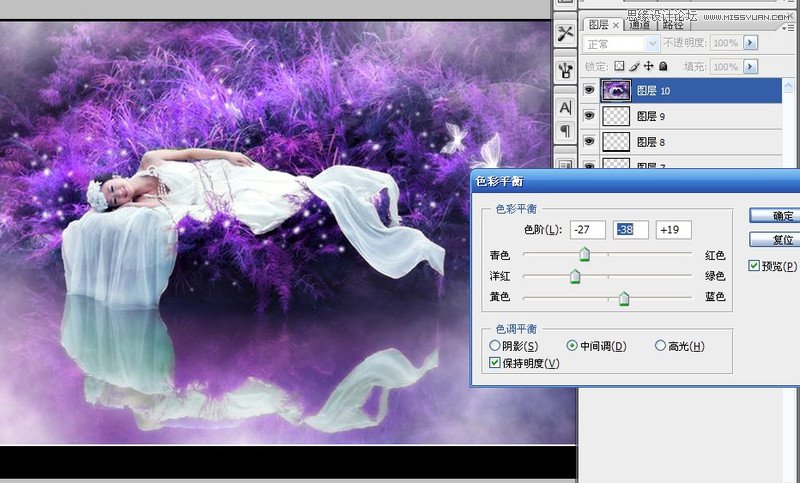
Task: Confirm with the 确定 button
Action: (x=774, y=216)
